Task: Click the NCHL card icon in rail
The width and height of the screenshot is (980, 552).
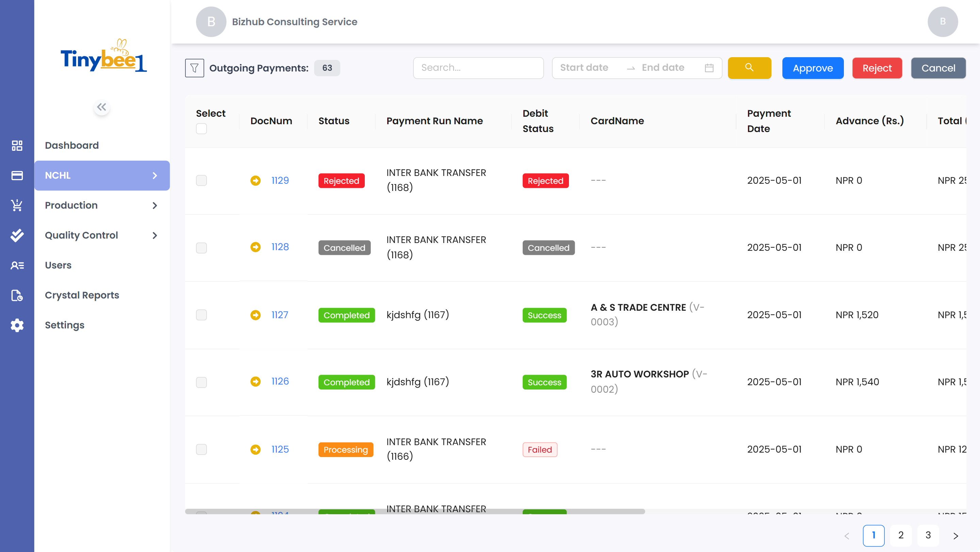Action: tap(17, 175)
